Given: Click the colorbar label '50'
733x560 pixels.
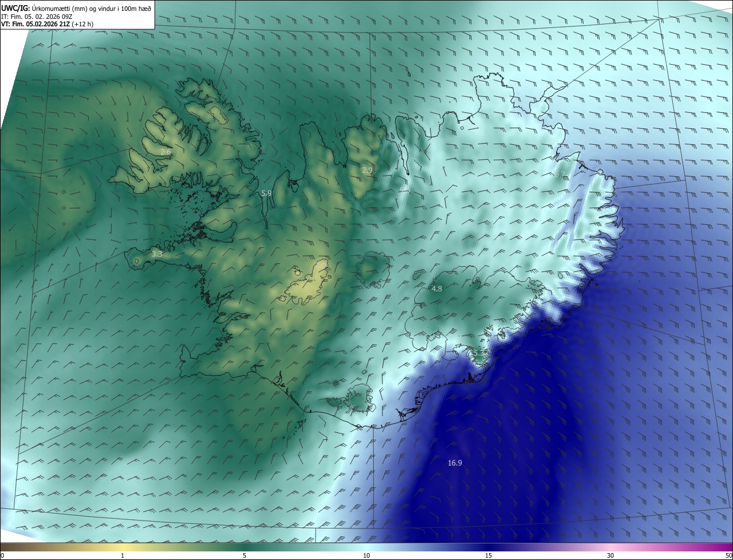Looking at the screenshot, I should point(728,555).
